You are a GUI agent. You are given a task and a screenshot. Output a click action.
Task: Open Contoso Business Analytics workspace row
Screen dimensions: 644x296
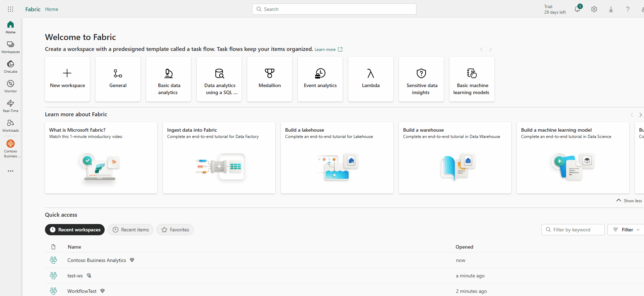(97, 260)
